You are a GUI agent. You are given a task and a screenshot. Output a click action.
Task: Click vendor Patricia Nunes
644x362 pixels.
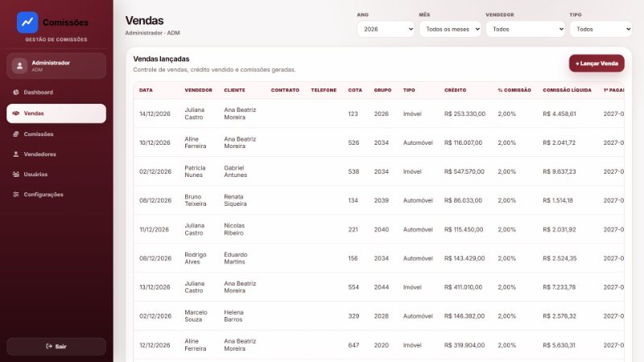pos(195,171)
